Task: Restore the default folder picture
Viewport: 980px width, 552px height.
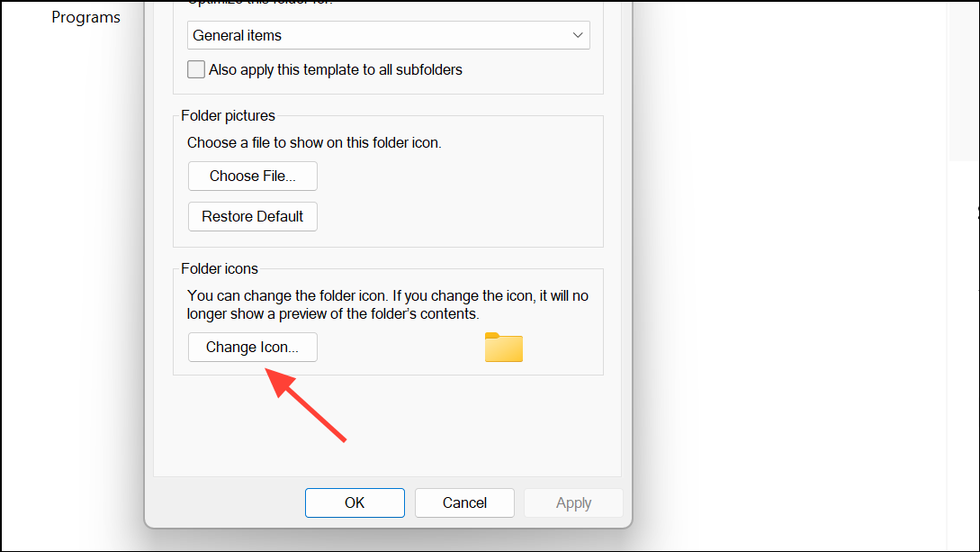Action: 252,216
